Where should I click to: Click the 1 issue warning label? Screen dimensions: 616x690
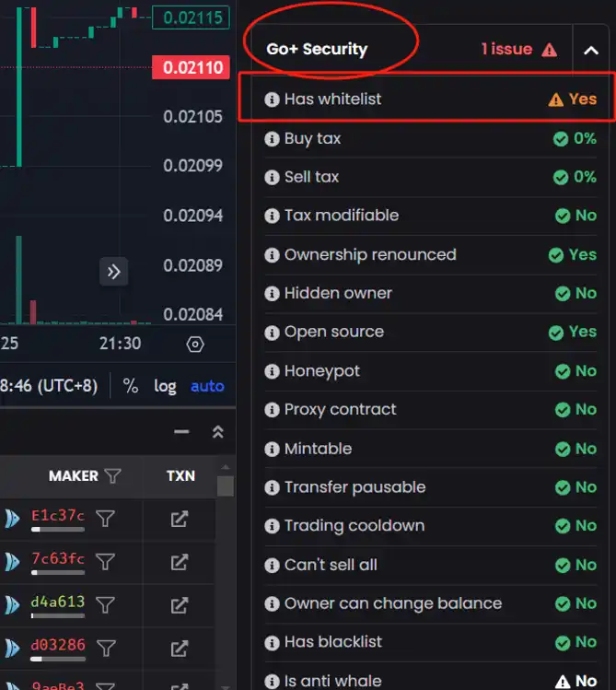518,50
